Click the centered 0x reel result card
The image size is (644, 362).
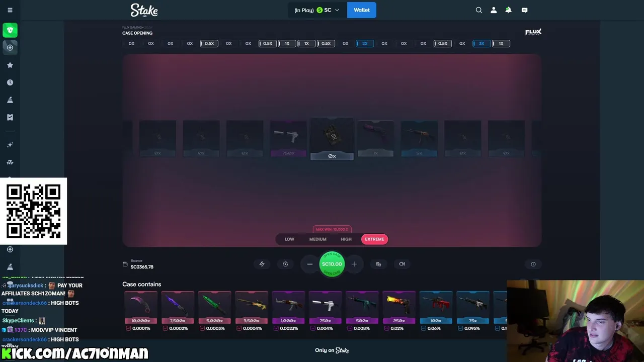click(x=332, y=139)
